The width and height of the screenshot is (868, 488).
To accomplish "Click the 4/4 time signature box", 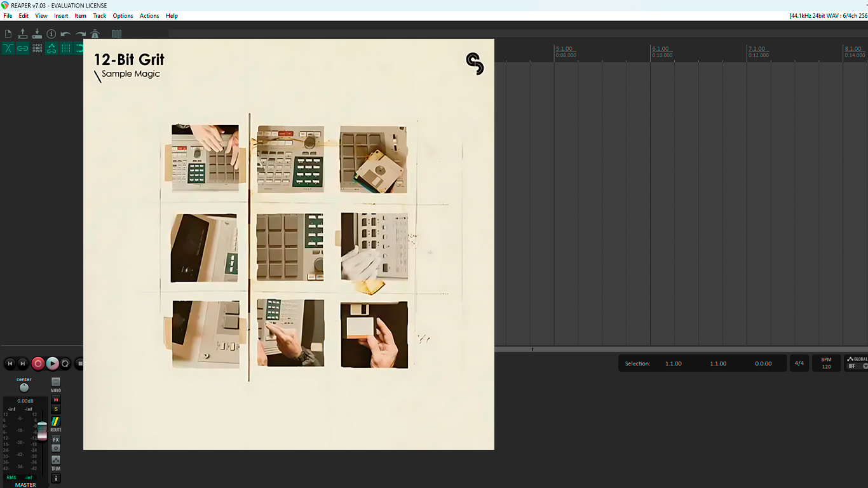I will pyautogui.click(x=799, y=363).
